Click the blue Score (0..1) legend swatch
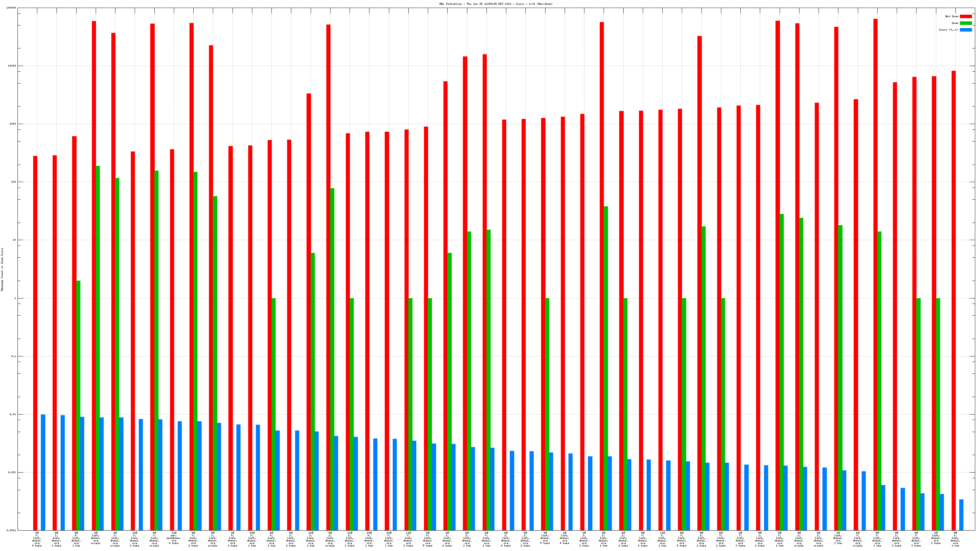This screenshot has height=551, width=980. coord(966,30)
